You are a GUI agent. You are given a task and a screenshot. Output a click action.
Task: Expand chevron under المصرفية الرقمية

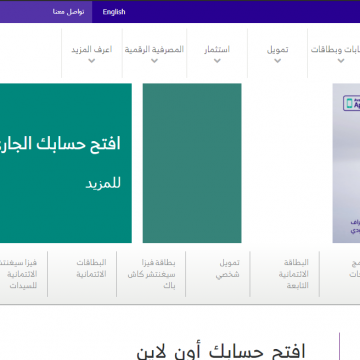pos(154,61)
